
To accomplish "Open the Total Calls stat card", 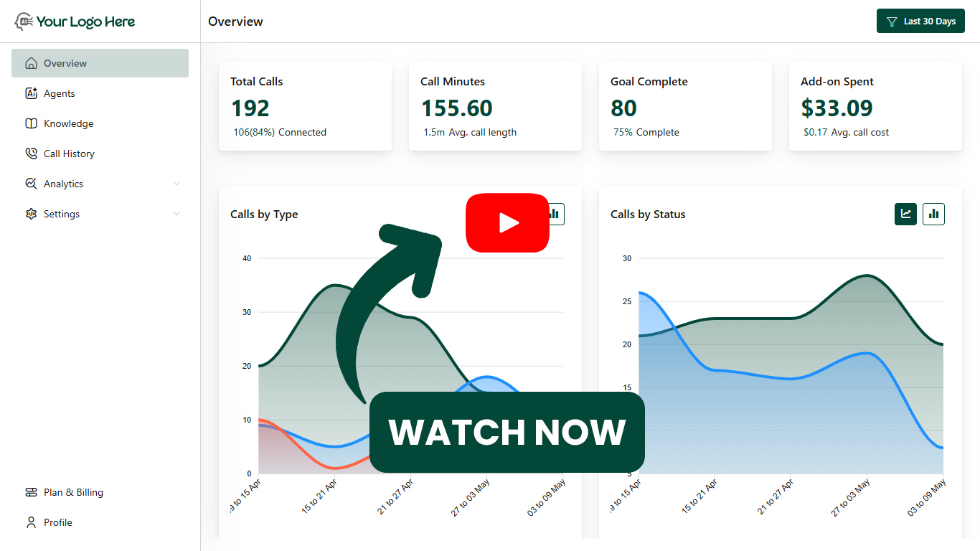I will pyautogui.click(x=305, y=106).
